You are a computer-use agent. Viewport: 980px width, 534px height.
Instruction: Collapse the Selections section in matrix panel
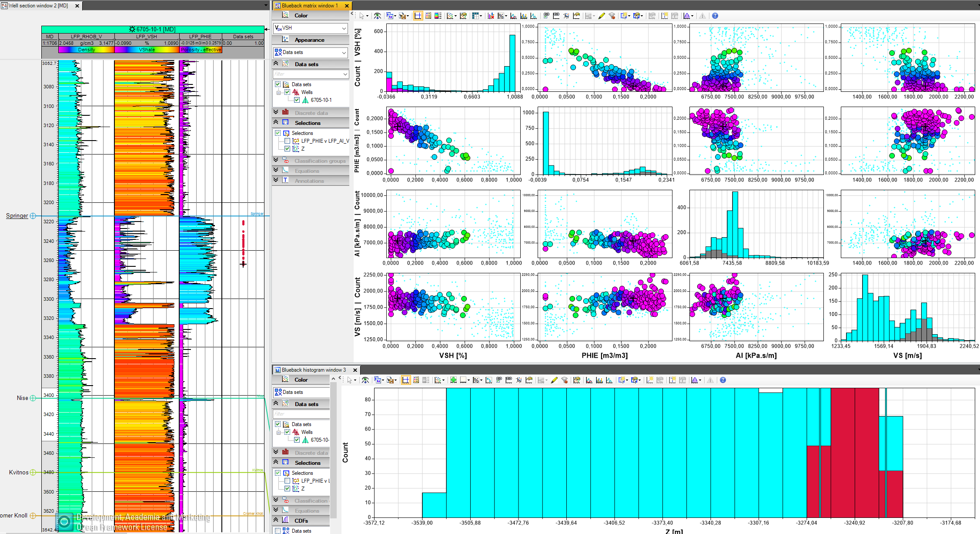pos(277,122)
